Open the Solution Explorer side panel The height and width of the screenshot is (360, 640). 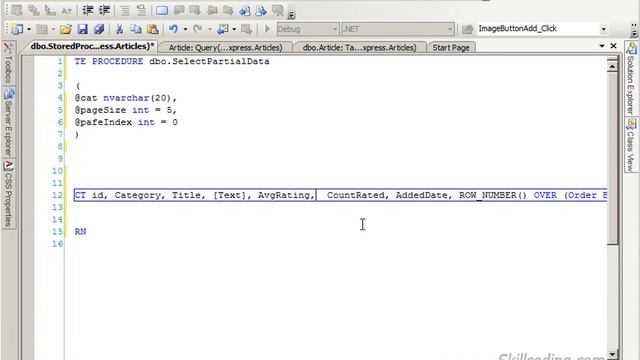coord(631,79)
